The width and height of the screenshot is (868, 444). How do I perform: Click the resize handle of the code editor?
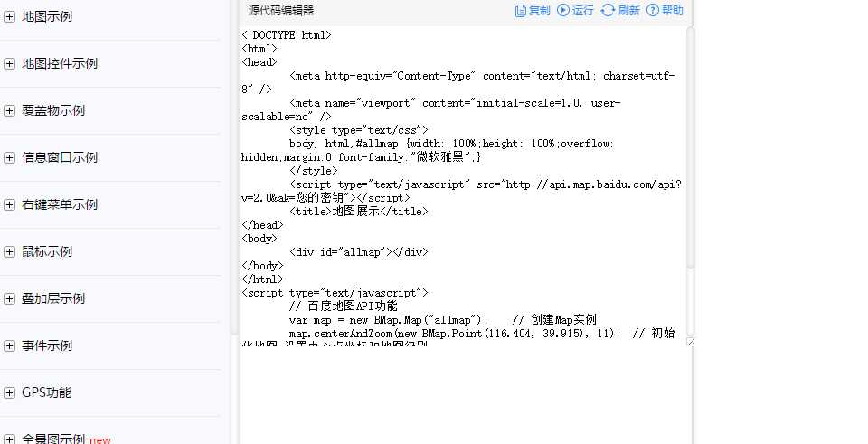pos(690,342)
